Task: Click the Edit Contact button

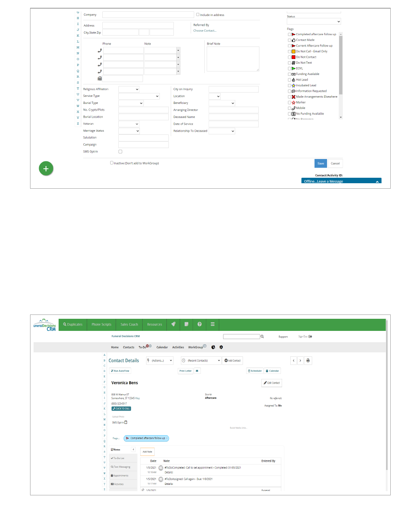Action: (272, 383)
